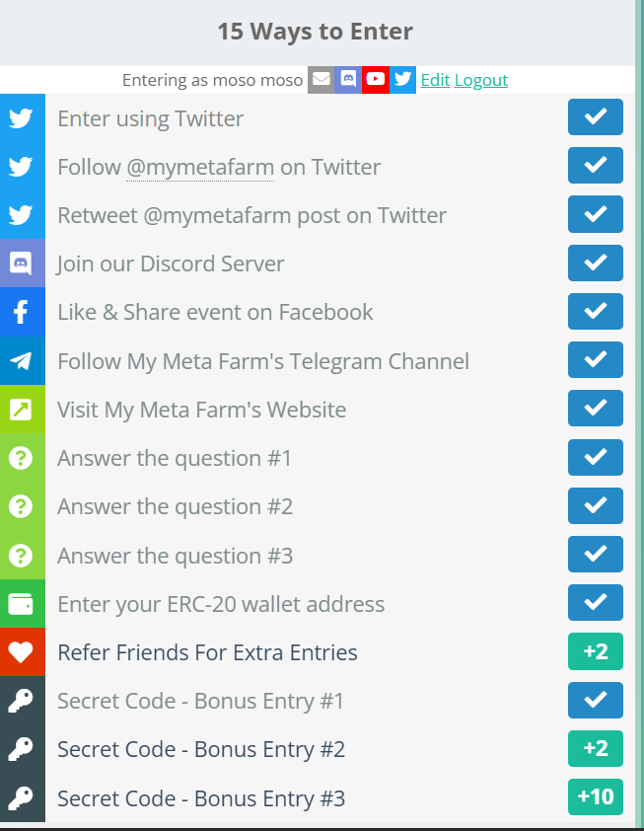Screen dimensions: 644x831
Task: Click the Discord icon in the login bar
Action: coord(348,80)
